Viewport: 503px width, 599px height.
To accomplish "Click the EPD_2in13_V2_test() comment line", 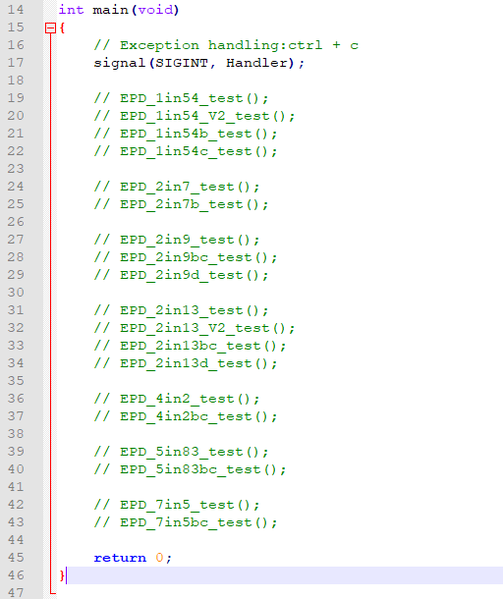I will coord(194,328).
